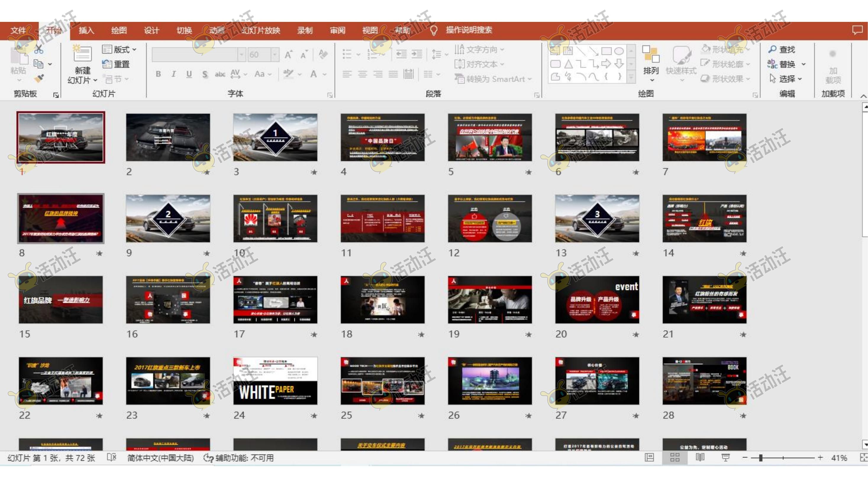Screen dimensions: 868x488
Task: Select slide 20 event thumbnail
Action: 597,299
